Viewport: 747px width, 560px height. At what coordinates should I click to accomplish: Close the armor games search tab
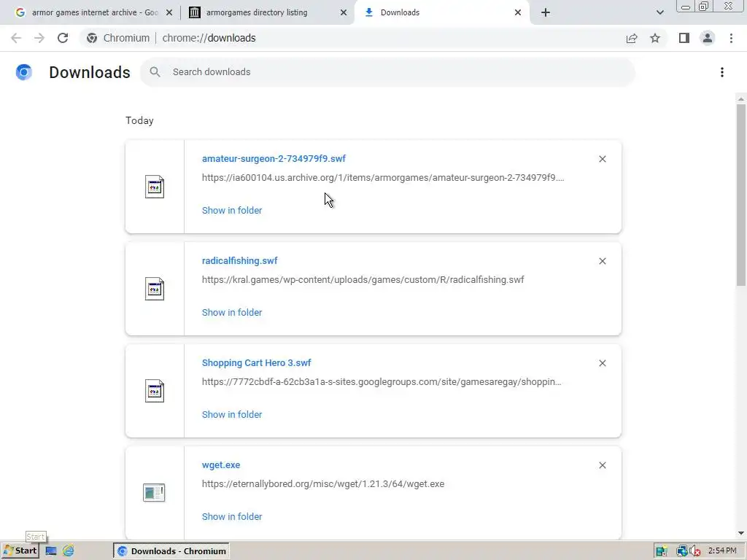[169, 13]
